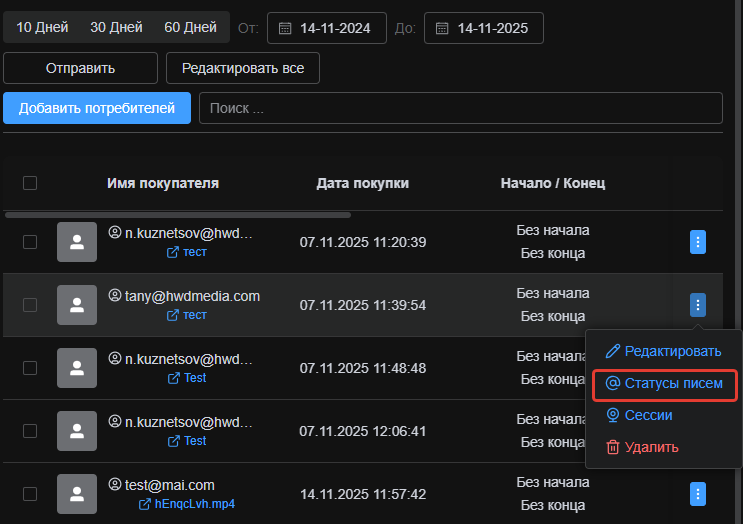Click avatar of 07.11.2025 12:06:41 row

(x=77, y=431)
